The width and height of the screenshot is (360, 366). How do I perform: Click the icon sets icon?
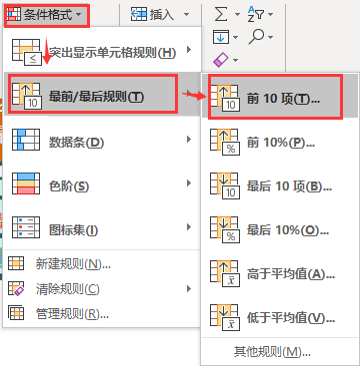(x=26, y=227)
